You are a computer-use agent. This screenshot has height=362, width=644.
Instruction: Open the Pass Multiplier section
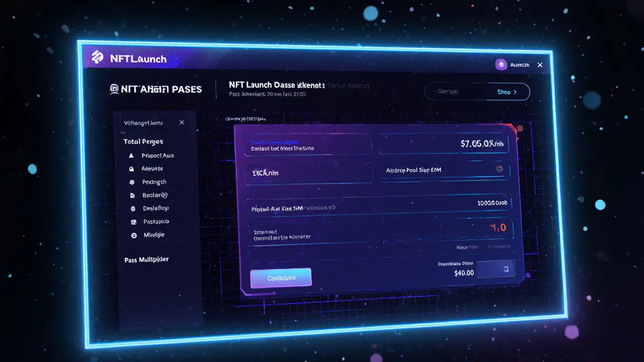(146, 260)
